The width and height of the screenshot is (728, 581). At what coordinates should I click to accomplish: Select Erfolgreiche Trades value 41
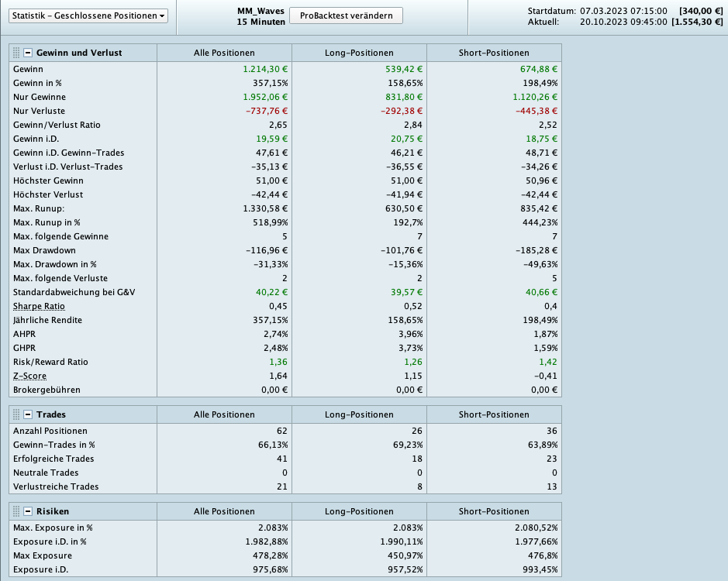282,459
